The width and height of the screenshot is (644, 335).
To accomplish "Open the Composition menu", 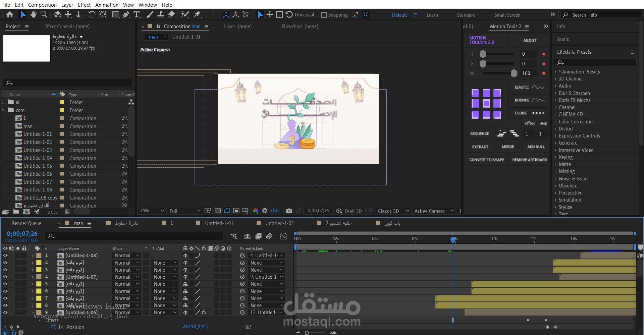I will click(42, 5).
